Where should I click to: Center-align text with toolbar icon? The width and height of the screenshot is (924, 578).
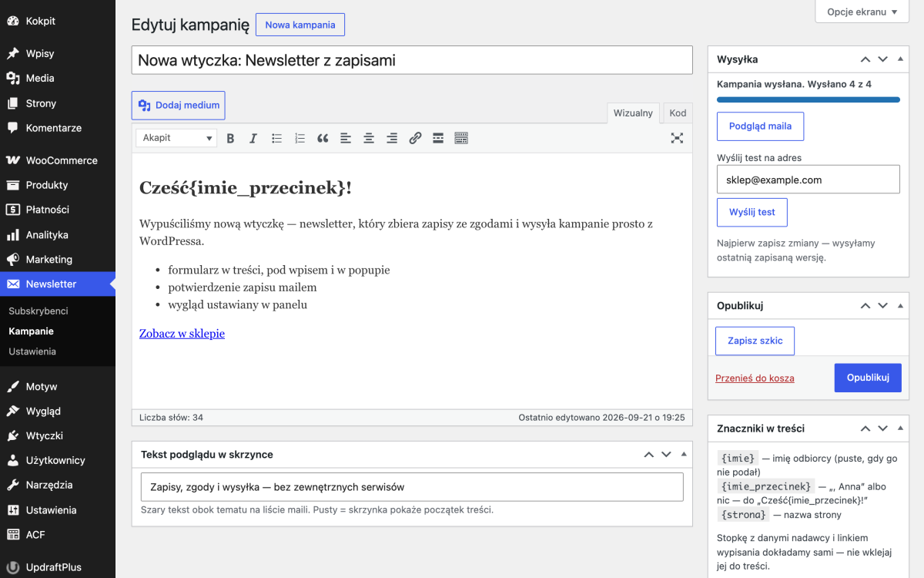point(369,138)
